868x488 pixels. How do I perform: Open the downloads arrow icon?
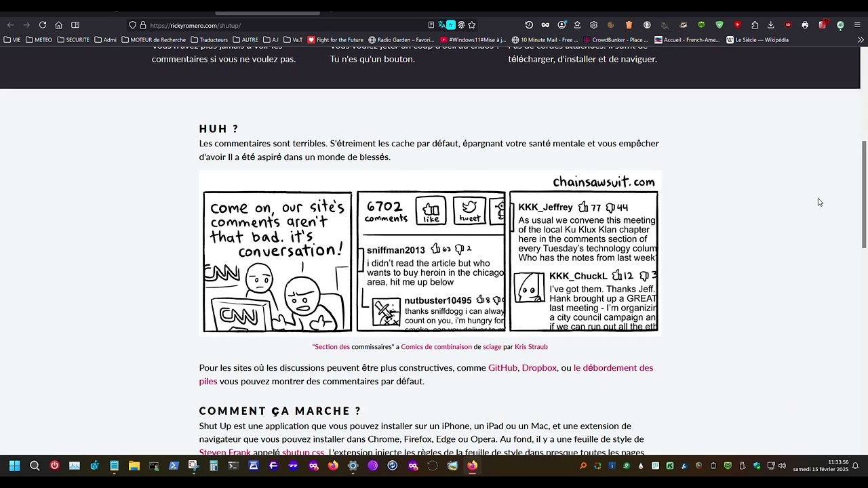[771, 25]
